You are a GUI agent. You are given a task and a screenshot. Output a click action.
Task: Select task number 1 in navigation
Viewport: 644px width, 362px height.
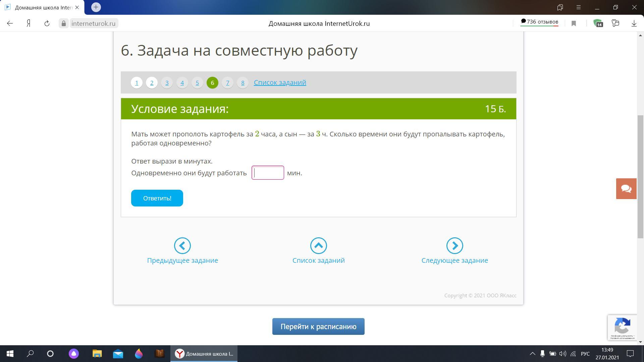pos(137,83)
